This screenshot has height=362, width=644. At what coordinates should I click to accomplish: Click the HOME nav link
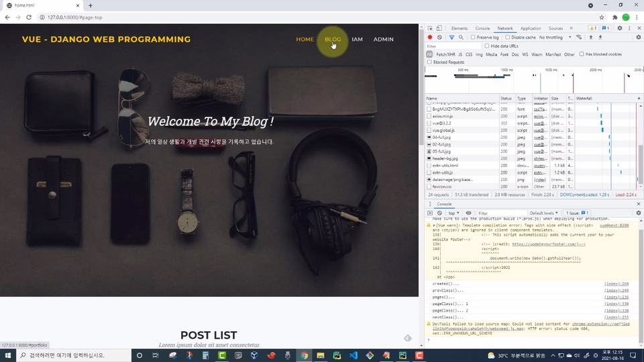[x=305, y=40]
